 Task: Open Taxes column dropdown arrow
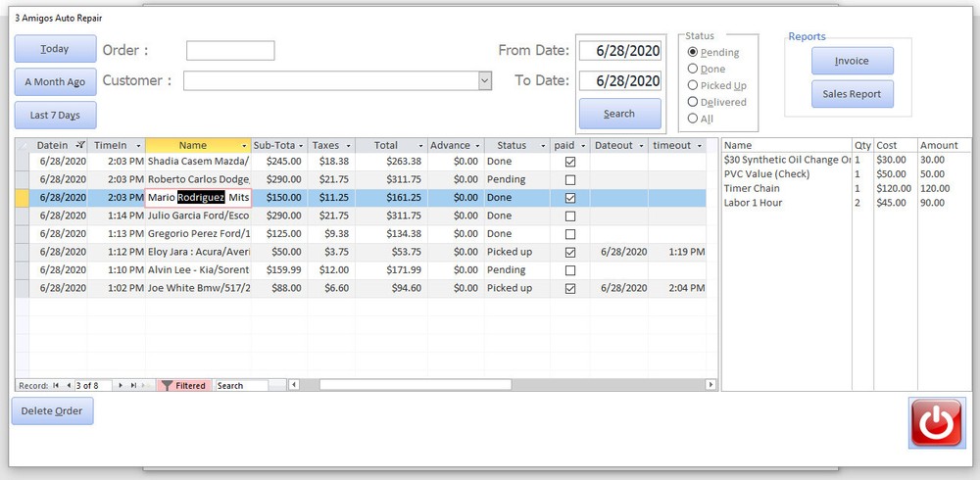tap(349, 146)
